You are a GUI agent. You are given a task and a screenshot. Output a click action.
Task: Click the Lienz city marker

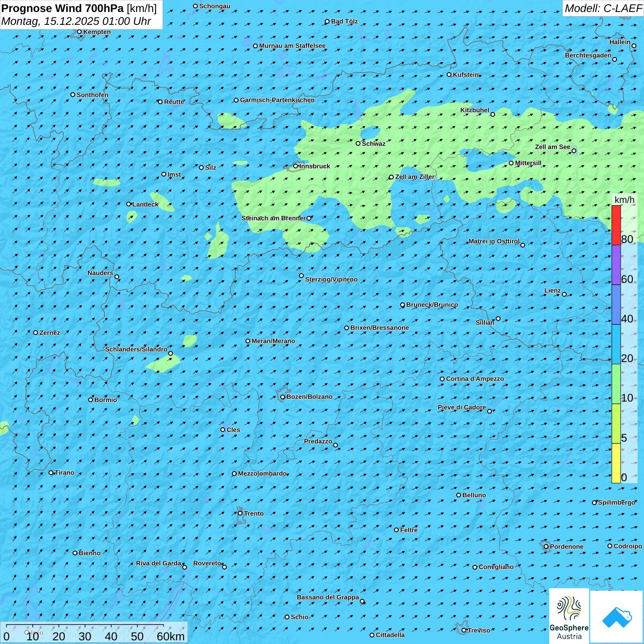564,294
